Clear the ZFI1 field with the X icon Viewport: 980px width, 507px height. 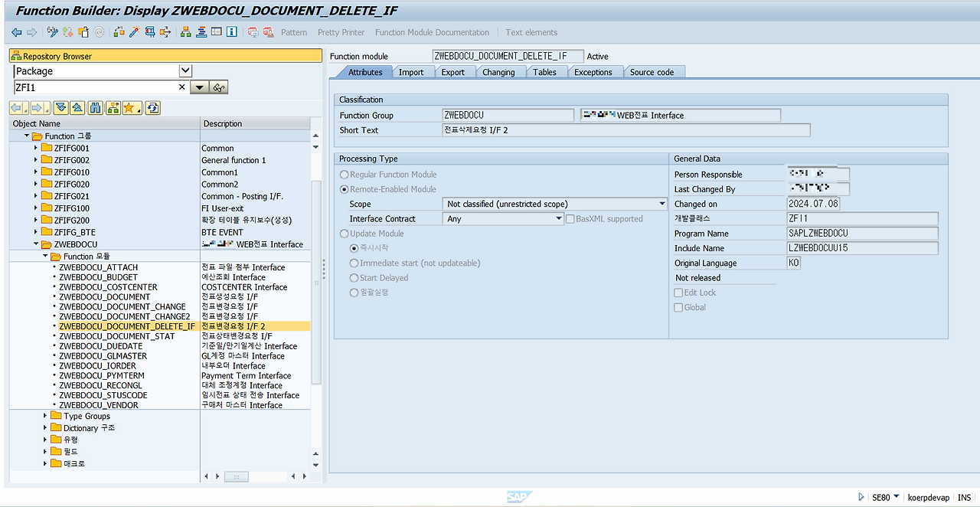tap(181, 87)
